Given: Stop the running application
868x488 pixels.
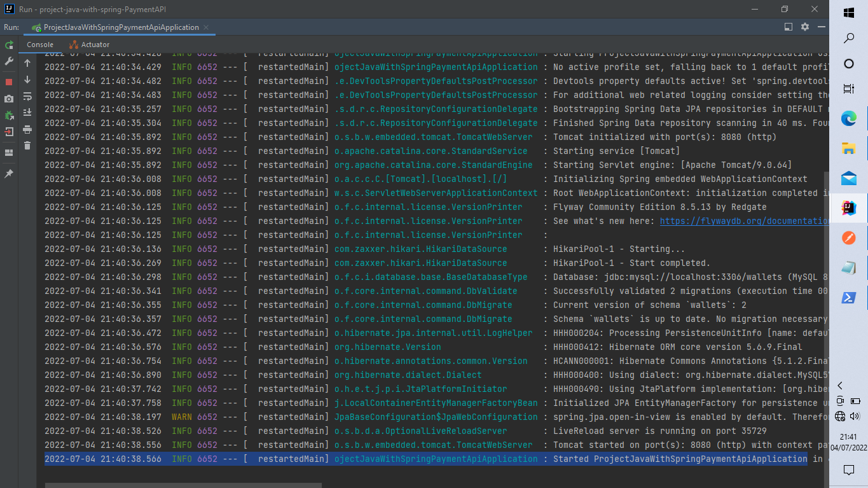Looking at the screenshot, I should 10,80.
